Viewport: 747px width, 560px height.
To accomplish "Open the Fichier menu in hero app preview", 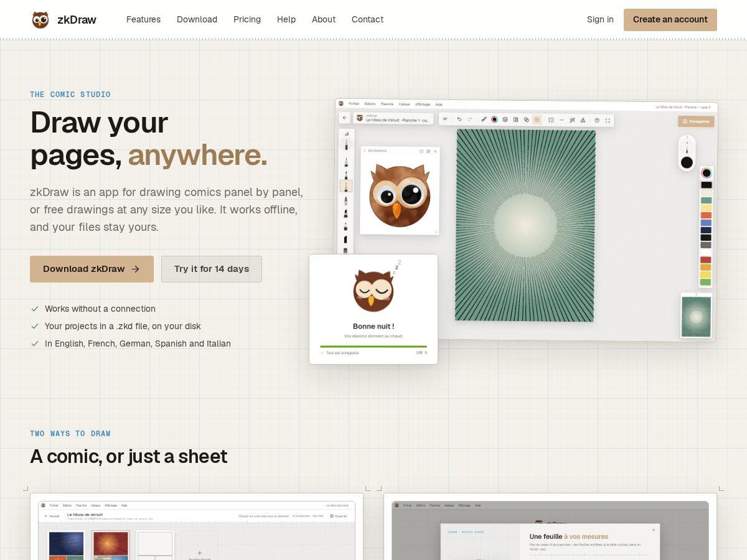I will click(354, 104).
